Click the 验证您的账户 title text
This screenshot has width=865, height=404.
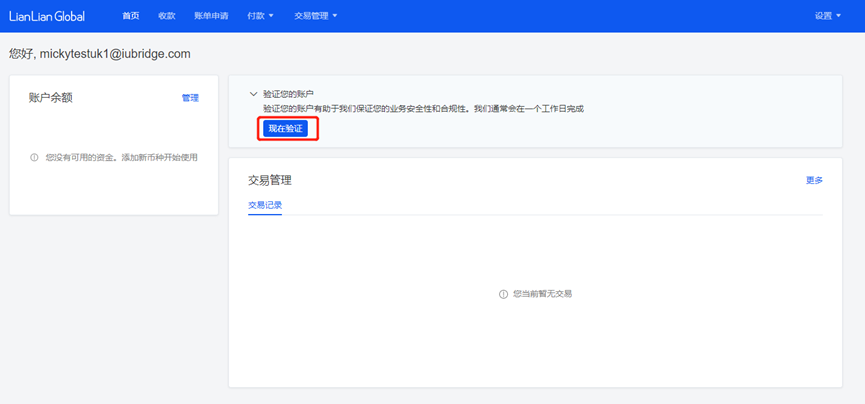click(289, 94)
